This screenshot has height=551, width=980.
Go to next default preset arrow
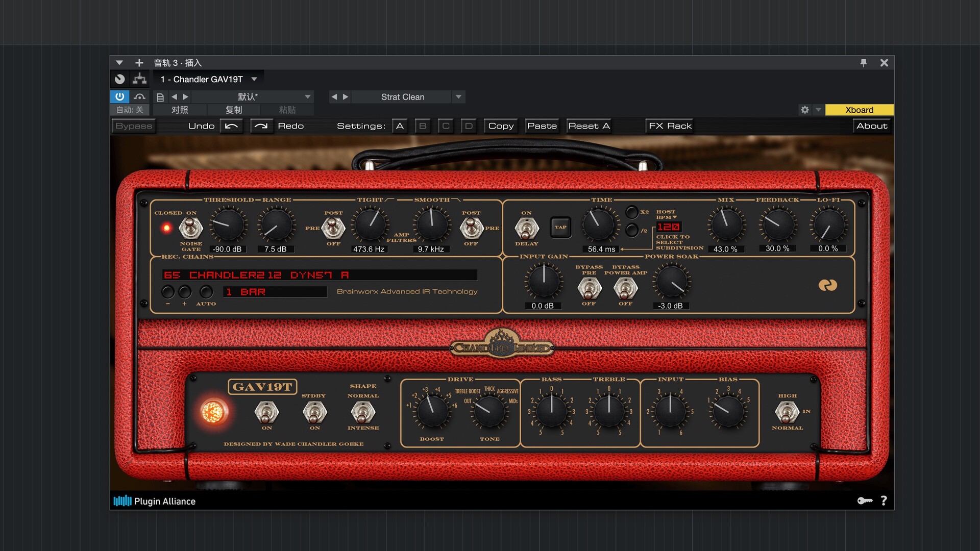185,96
